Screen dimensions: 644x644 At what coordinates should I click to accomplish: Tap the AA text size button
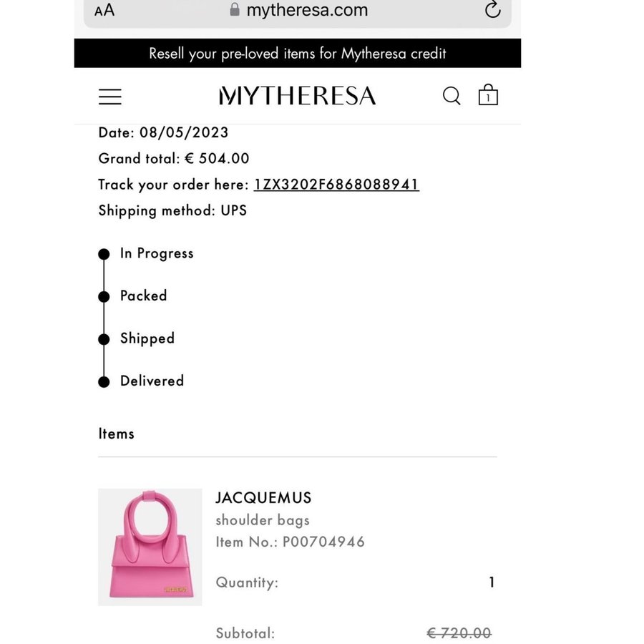tap(104, 10)
